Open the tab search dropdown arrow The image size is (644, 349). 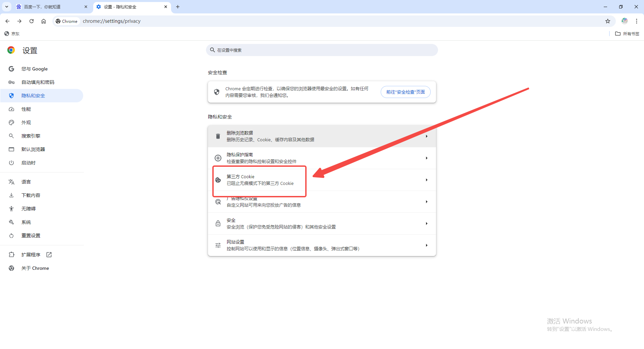pos(7,7)
